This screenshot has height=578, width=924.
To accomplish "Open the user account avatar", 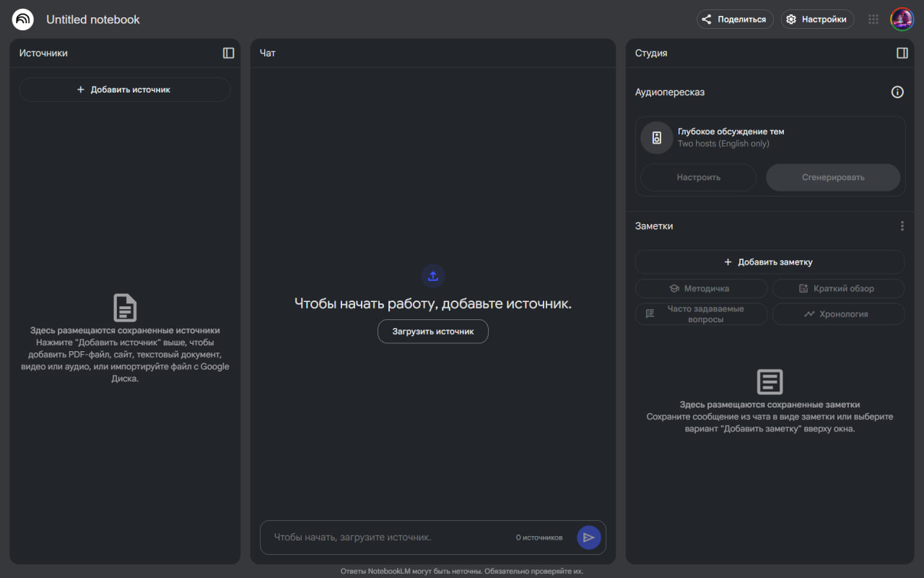I will point(902,20).
